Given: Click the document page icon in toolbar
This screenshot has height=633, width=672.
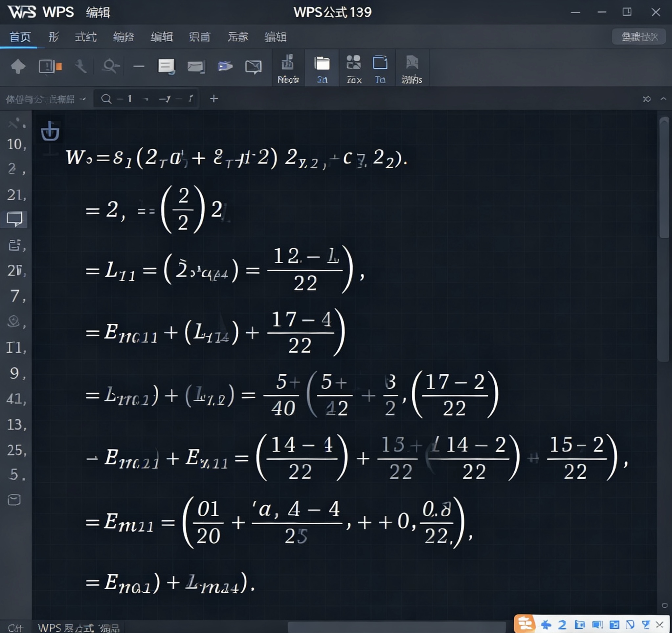Looking at the screenshot, I should pyautogui.click(x=166, y=66).
